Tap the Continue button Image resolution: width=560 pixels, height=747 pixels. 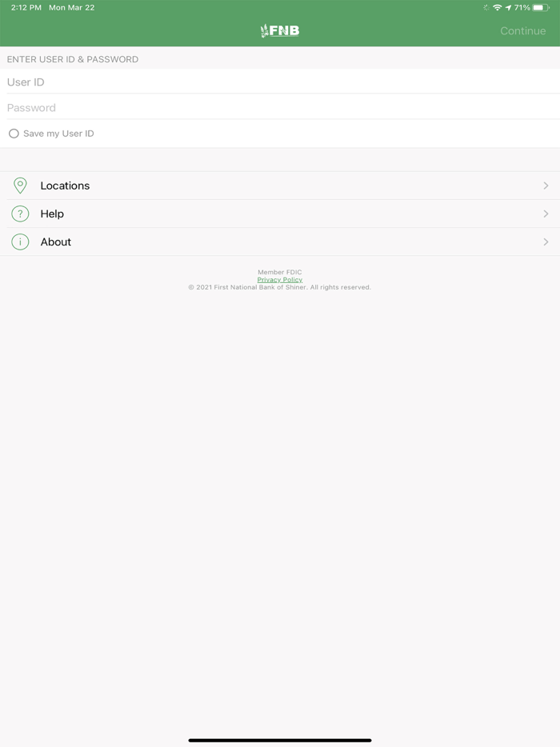coord(523,31)
